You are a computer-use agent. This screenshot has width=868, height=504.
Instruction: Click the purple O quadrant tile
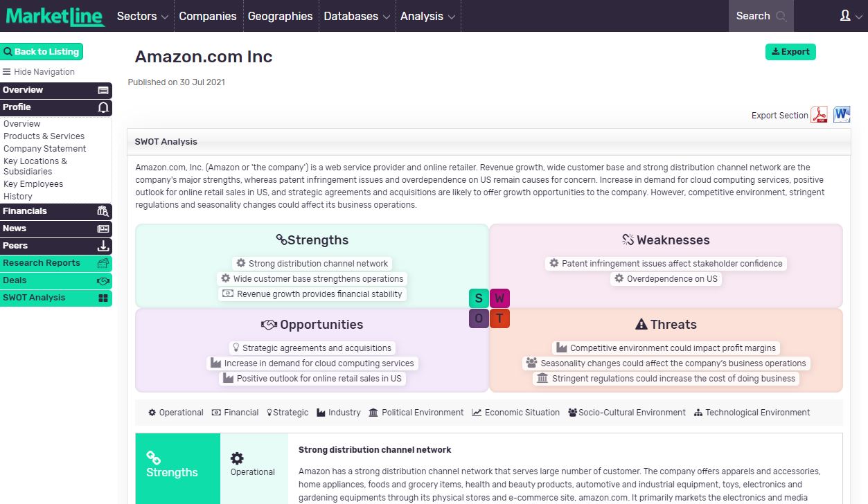(479, 318)
